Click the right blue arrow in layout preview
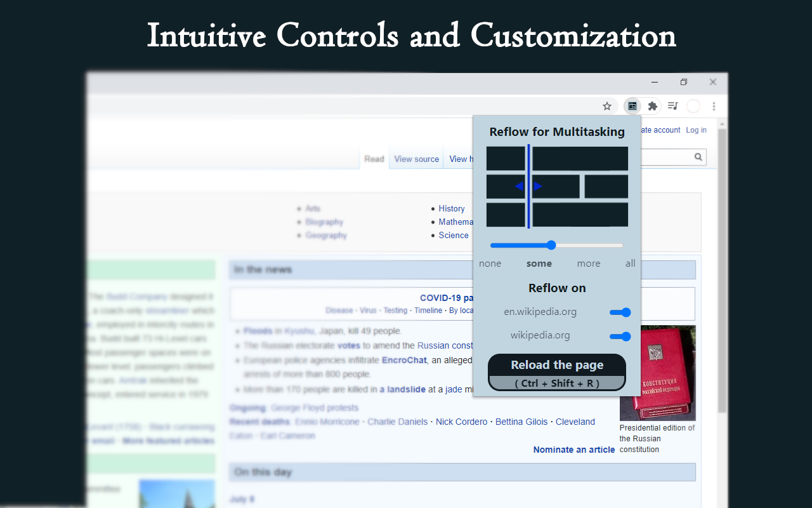This screenshot has height=508, width=812. 538,186
